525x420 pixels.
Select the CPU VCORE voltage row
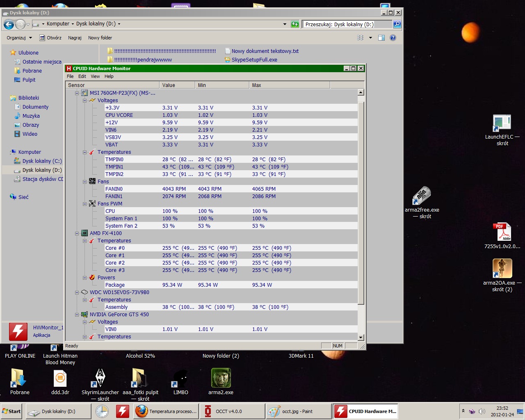231,115
